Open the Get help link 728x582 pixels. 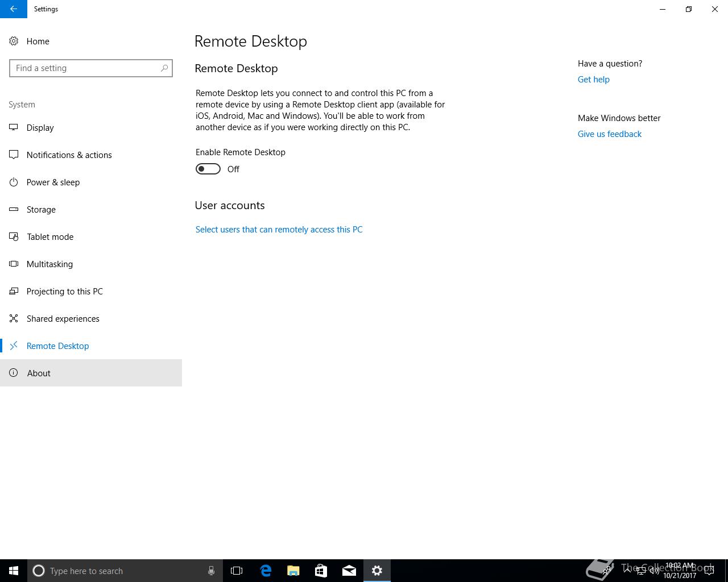(x=593, y=80)
